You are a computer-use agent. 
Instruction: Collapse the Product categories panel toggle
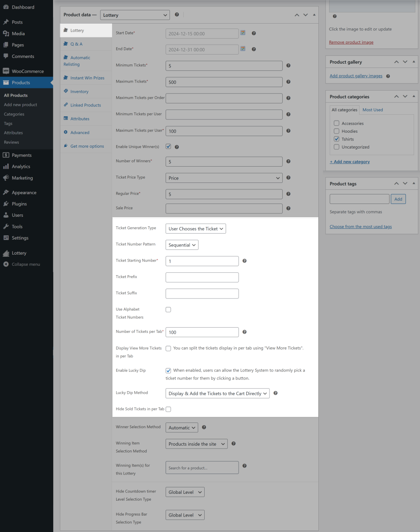point(414,96)
